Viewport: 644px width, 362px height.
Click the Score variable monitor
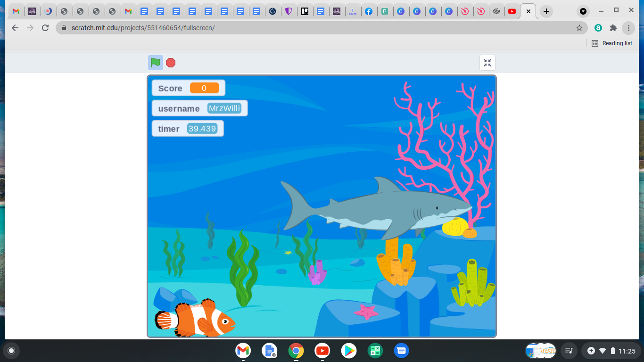188,88
